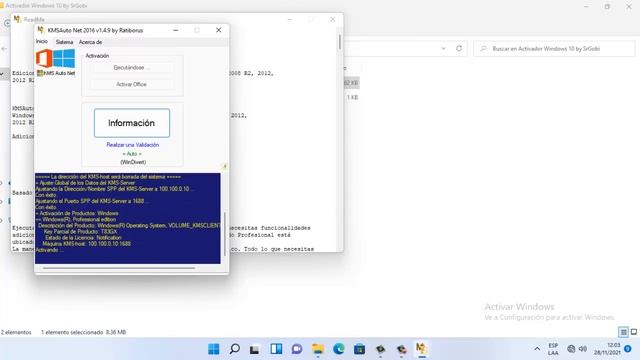Open Chat app in the taskbar
The width and height of the screenshot is (640, 360).
point(297,349)
